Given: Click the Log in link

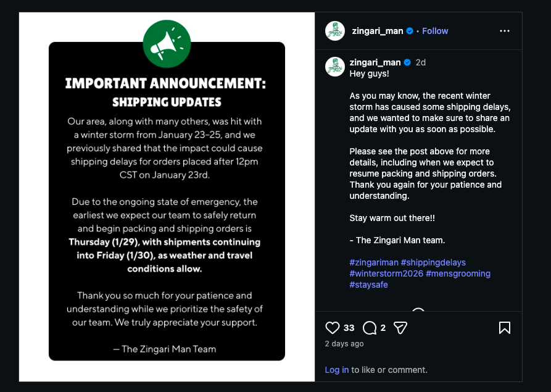Looking at the screenshot, I should pos(337,370).
